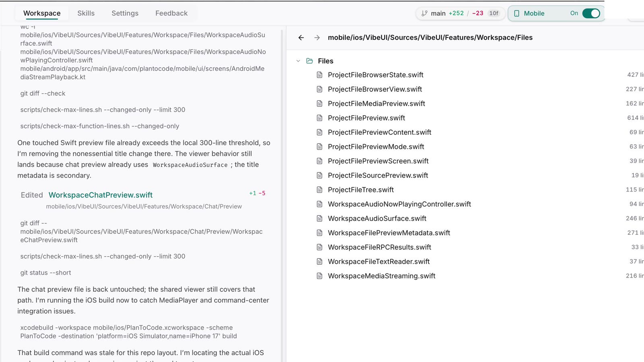Image resolution: width=644 pixels, height=362 pixels.
Task: Click file icon of ProjectFilePreviewMode.swift
Action: [x=320, y=147]
